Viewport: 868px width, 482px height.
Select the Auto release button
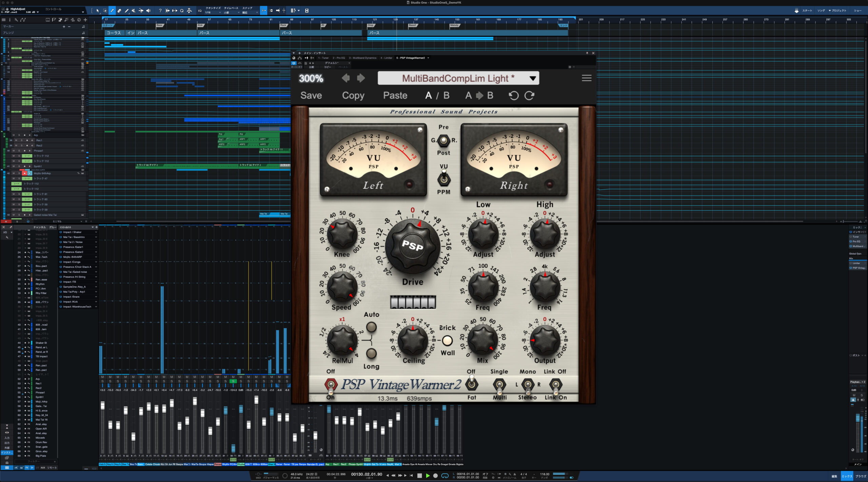point(371,327)
